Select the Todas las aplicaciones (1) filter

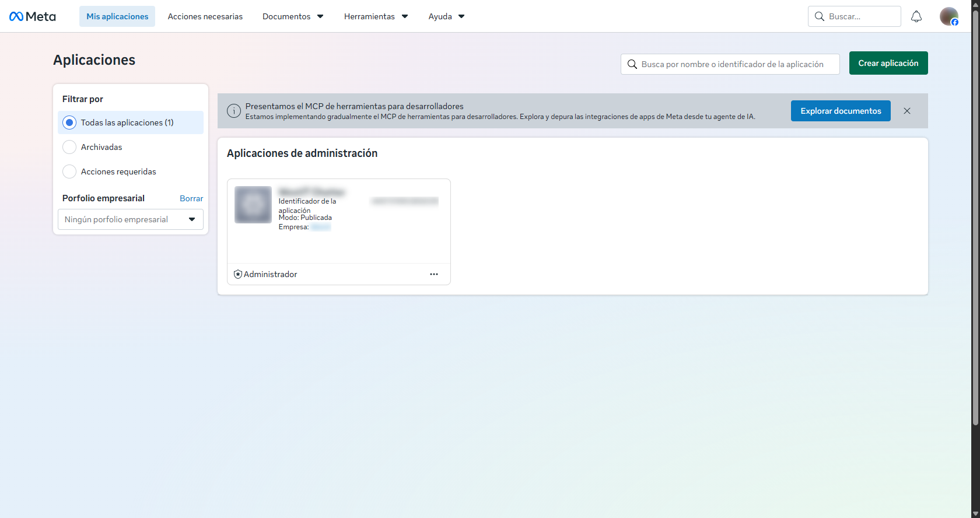pyautogui.click(x=131, y=123)
